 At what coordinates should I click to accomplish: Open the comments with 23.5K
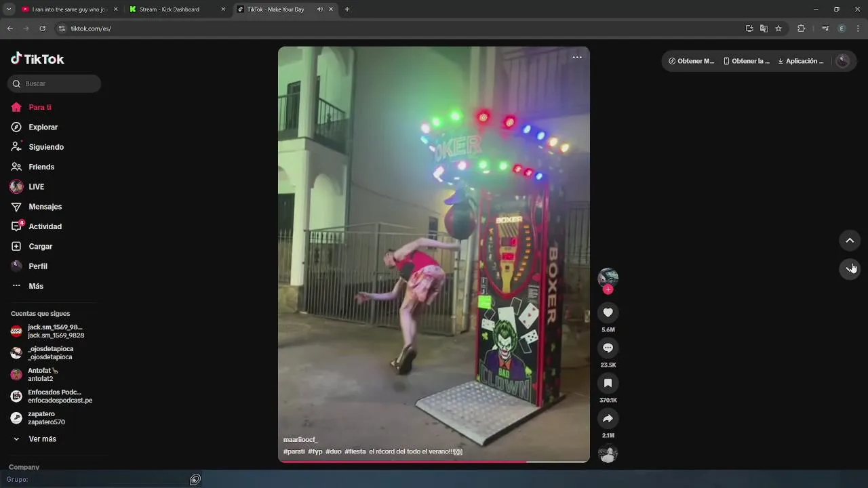point(608,348)
